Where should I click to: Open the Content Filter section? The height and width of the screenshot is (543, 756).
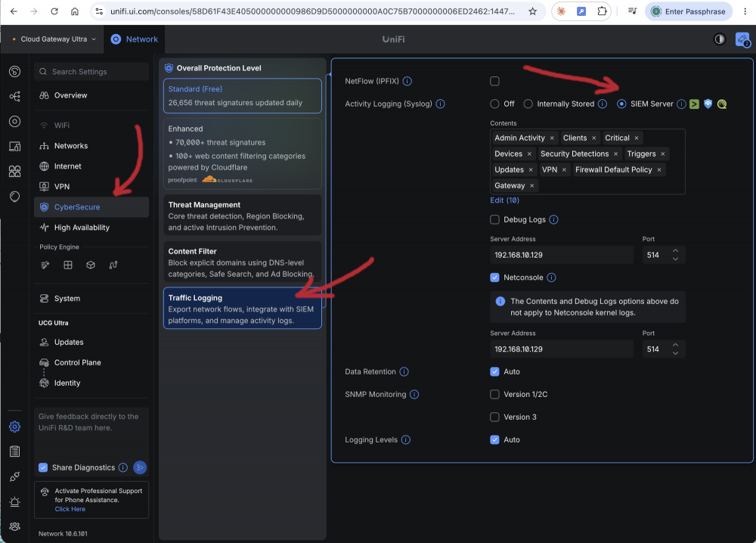243,262
